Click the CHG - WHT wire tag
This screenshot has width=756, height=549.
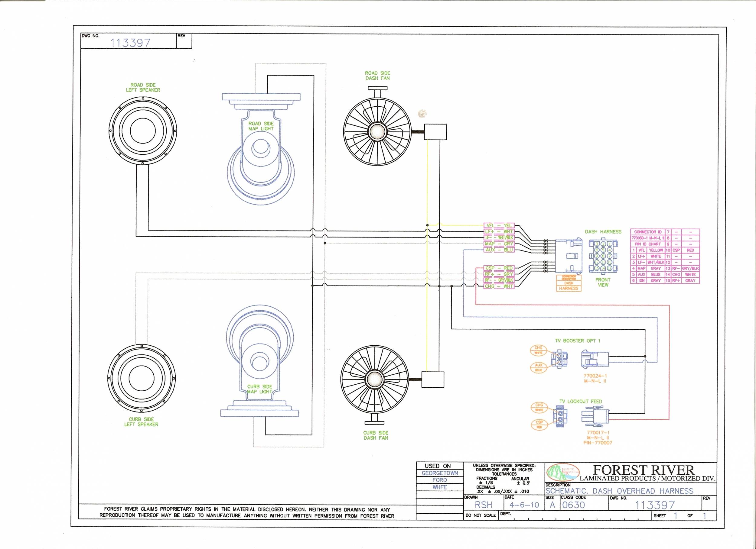click(x=499, y=286)
